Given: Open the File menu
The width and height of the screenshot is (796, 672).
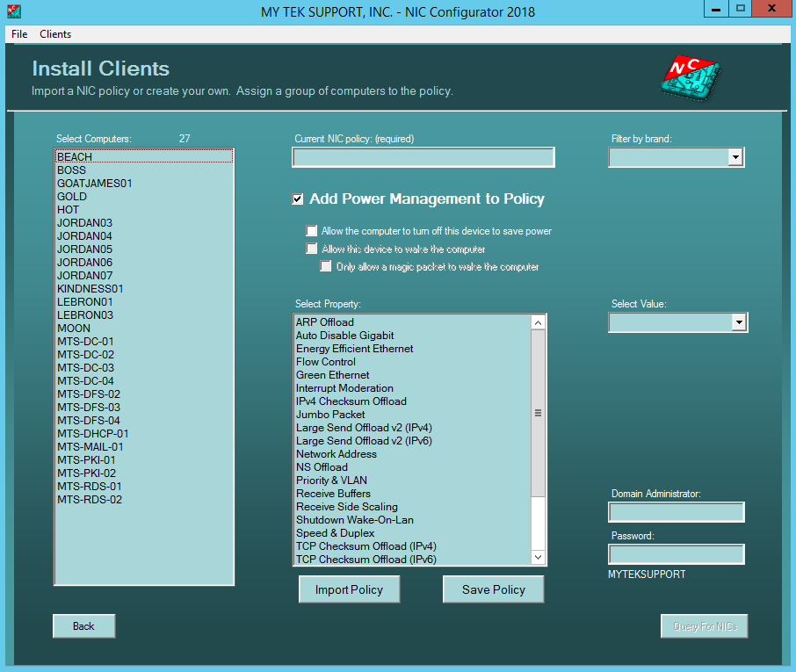Looking at the screenshot, I should [x=18, y=34].
